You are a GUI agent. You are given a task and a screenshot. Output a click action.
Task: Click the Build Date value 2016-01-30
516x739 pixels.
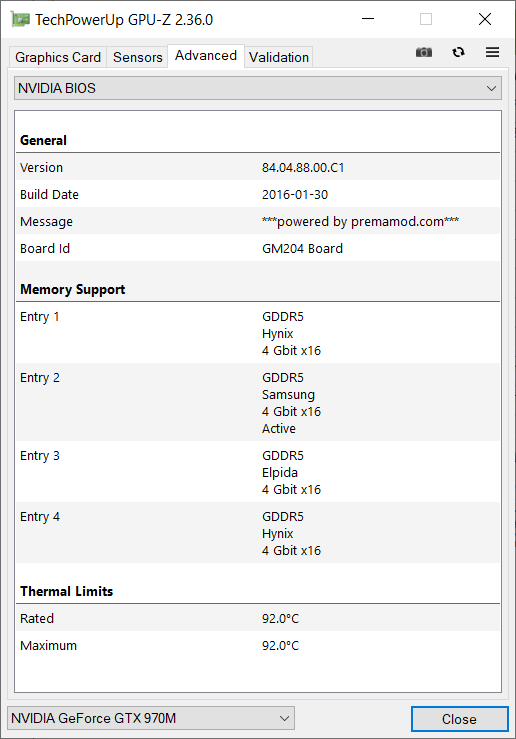(x=295, y=195)
